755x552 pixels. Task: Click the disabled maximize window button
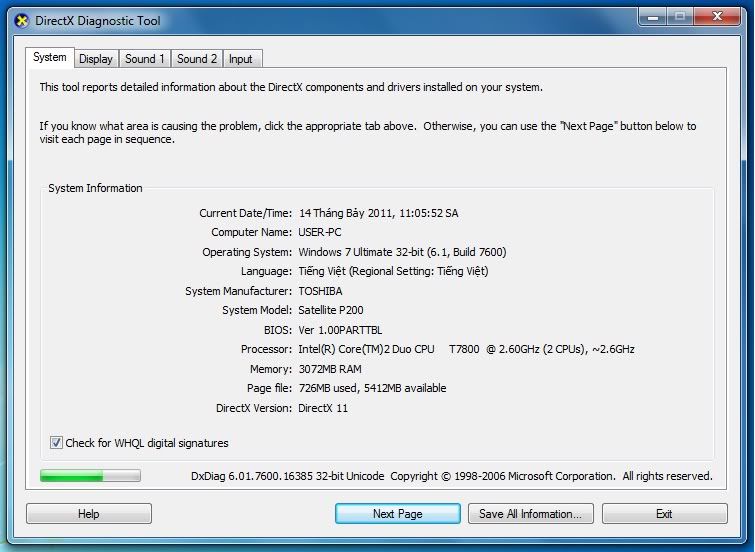tap(680, 17)
